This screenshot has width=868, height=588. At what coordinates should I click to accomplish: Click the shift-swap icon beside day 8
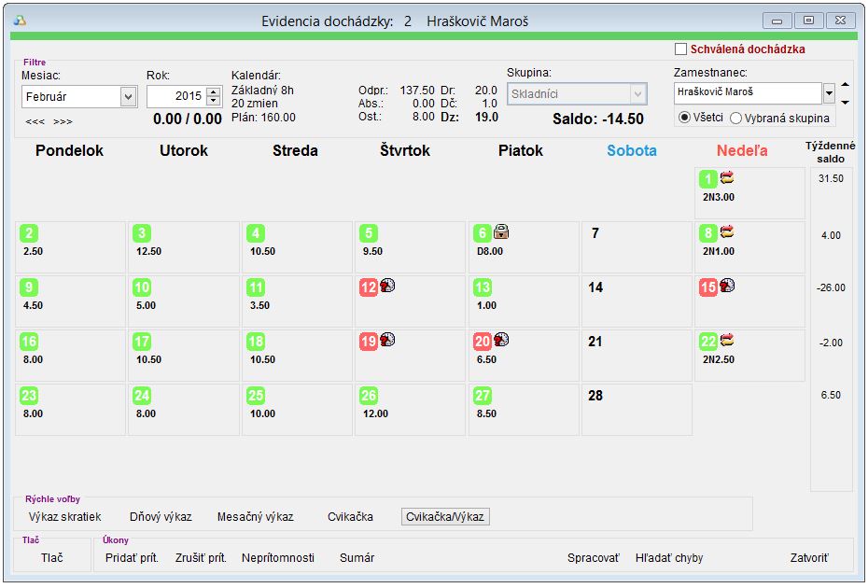point(727,231)
